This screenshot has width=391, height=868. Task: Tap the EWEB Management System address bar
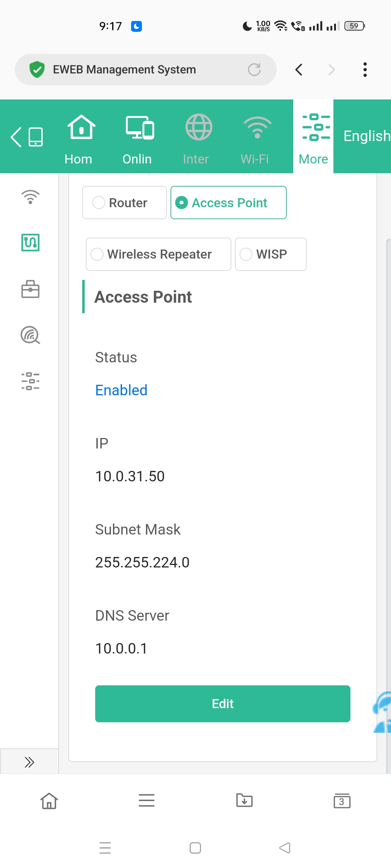(138, 69)
